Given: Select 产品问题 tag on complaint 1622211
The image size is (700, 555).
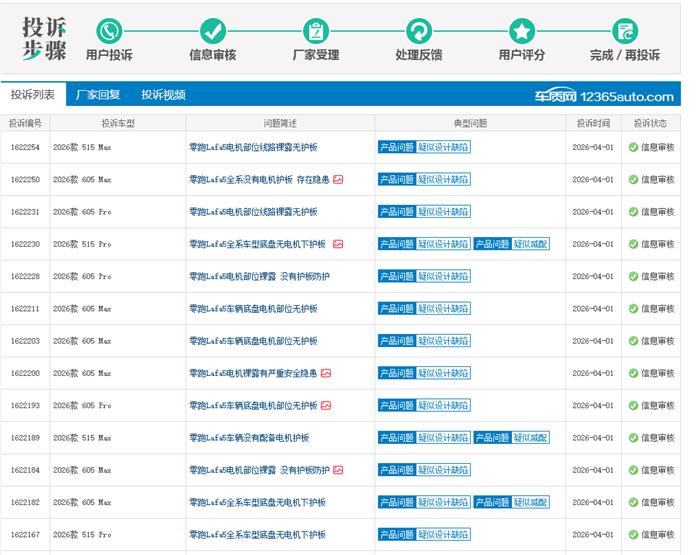Looking at the screenshot, I should (396, 309).
